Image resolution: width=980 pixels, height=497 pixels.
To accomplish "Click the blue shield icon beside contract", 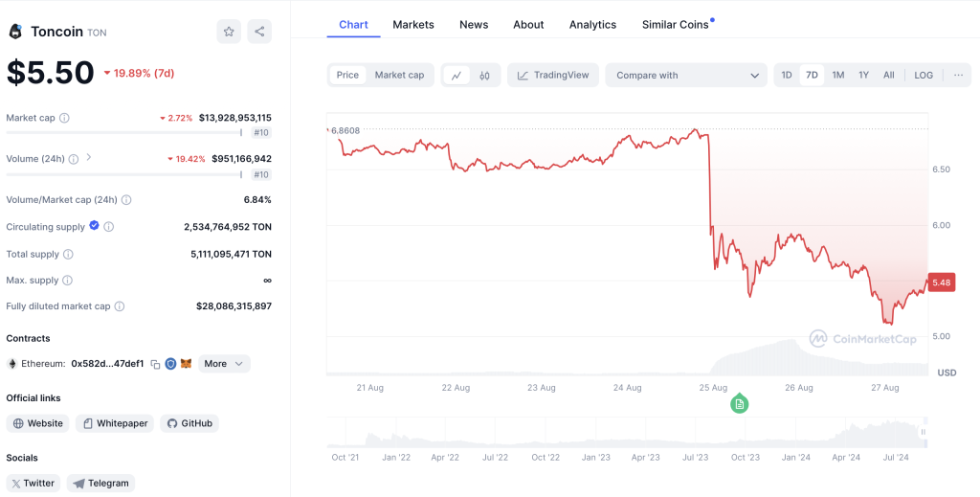I will 170,364.
